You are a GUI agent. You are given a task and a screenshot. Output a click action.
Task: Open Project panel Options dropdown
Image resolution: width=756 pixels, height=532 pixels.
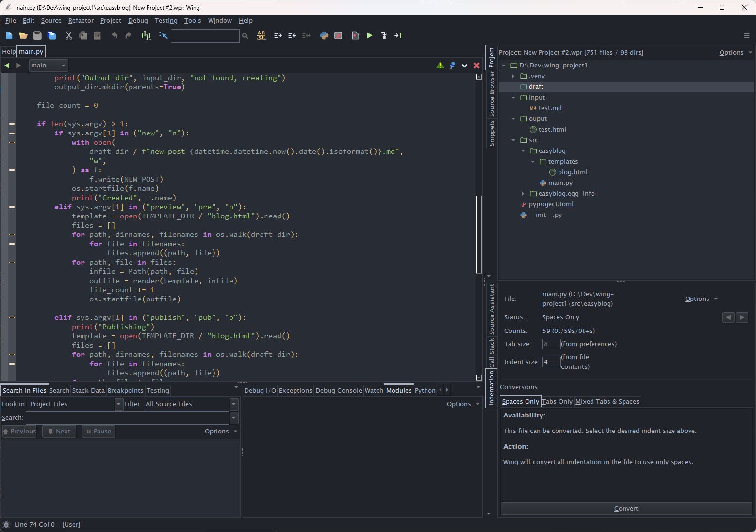coord(736,53)
